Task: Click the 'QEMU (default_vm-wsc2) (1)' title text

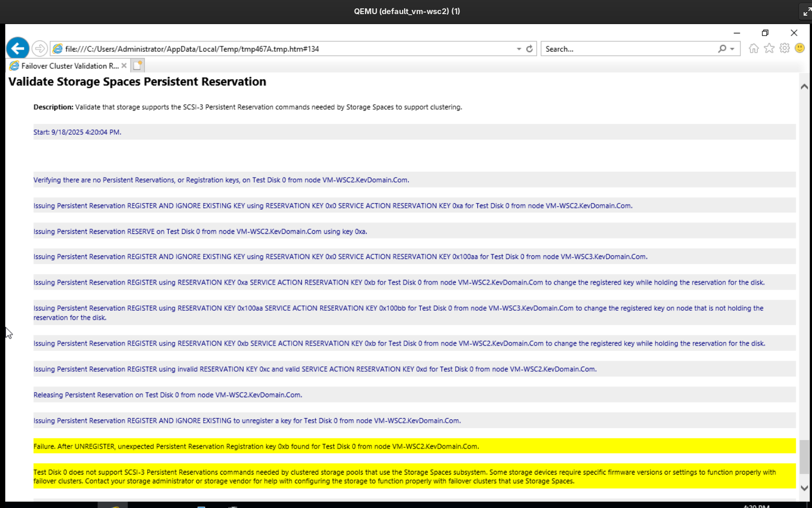Action: [x=407, y=11]
